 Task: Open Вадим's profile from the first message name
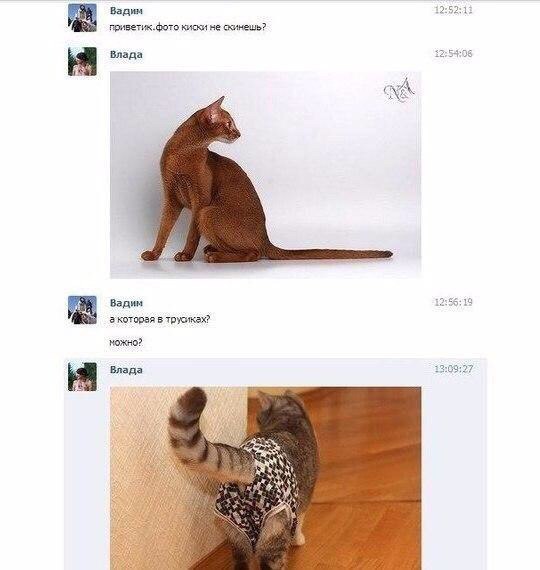(x=126, y=11)
